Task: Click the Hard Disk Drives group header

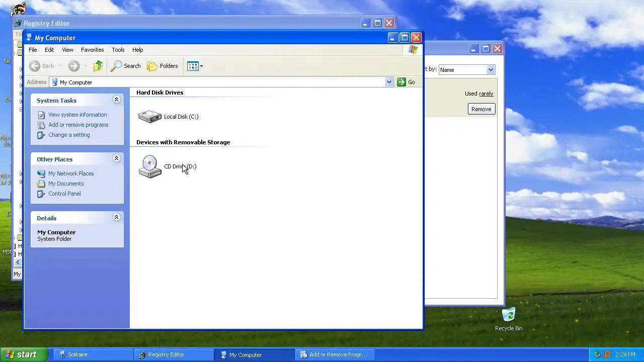Action: (159, 93)
